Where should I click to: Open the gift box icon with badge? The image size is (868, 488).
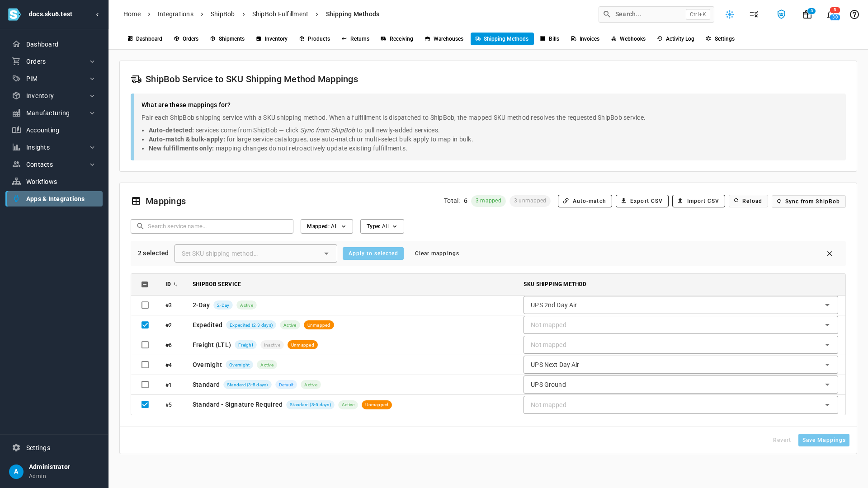(807, 14)
